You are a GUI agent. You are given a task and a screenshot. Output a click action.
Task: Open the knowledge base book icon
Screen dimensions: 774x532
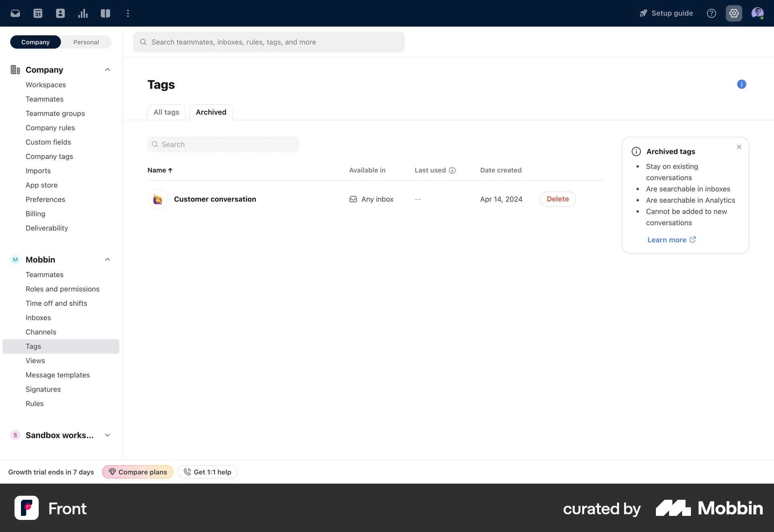(106, 13)
